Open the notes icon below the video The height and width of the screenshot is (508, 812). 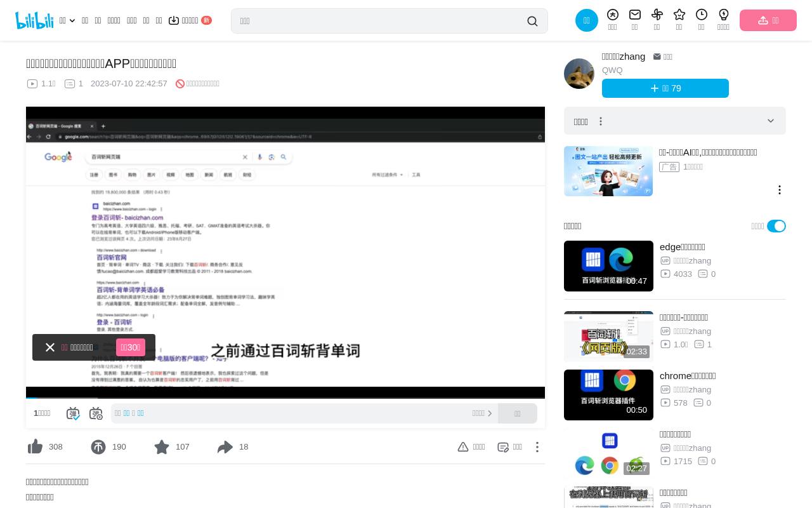(x=503, y=447)
